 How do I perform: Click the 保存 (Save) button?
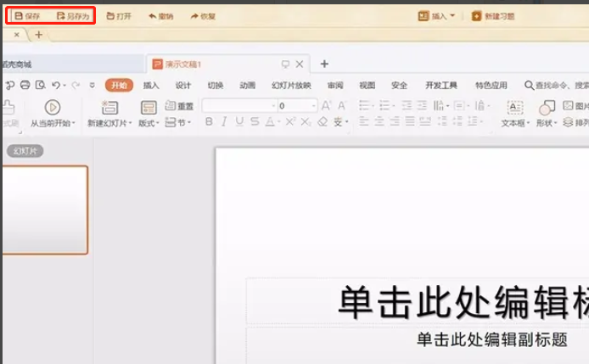27,16
